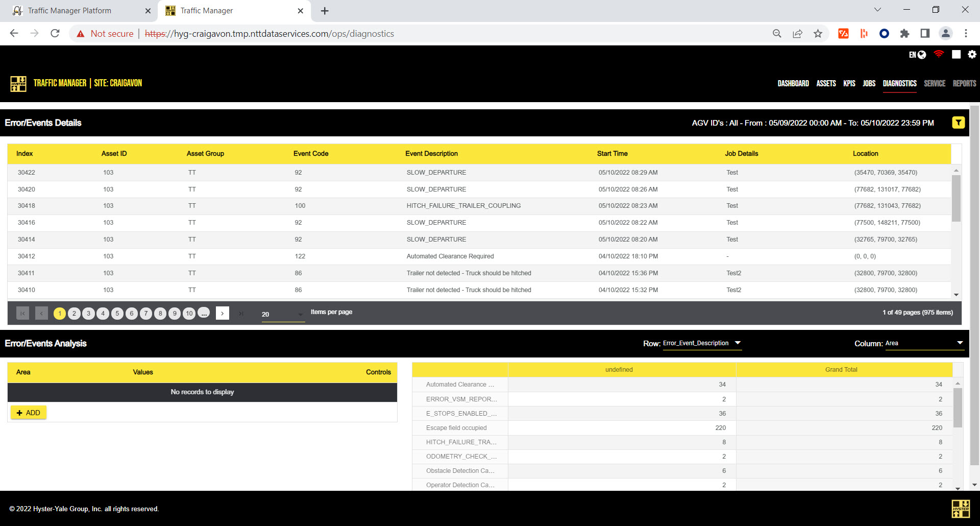Image resolution: width=980 pixels, height=526 pixels.
Task: Open the Dashboard menu item
Action: 793,83
